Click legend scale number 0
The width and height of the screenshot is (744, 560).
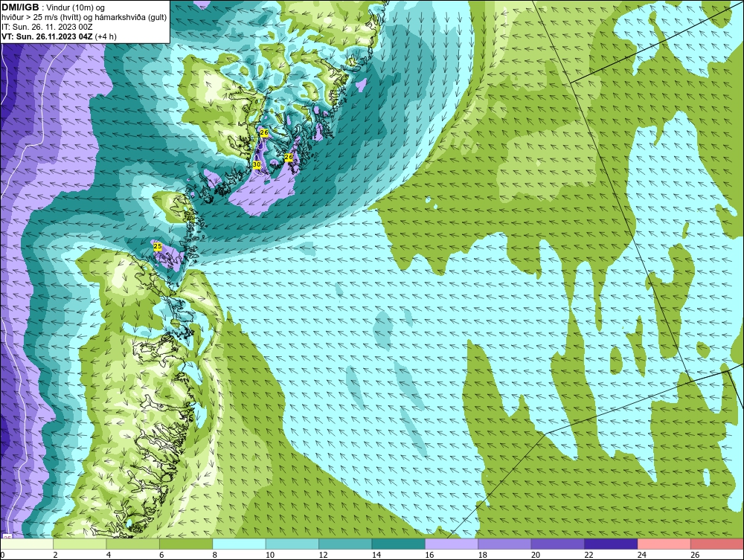tap(2, 555)
